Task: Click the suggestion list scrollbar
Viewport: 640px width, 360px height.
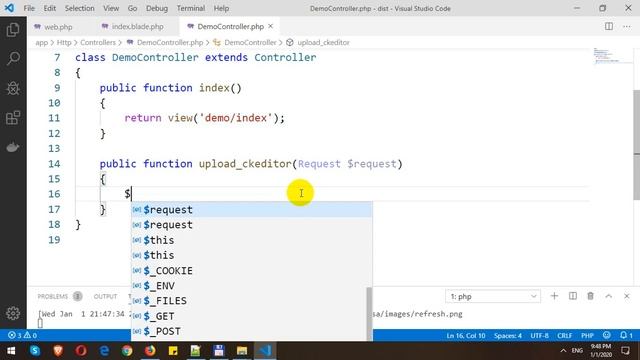Action: [x=369, y=313]
